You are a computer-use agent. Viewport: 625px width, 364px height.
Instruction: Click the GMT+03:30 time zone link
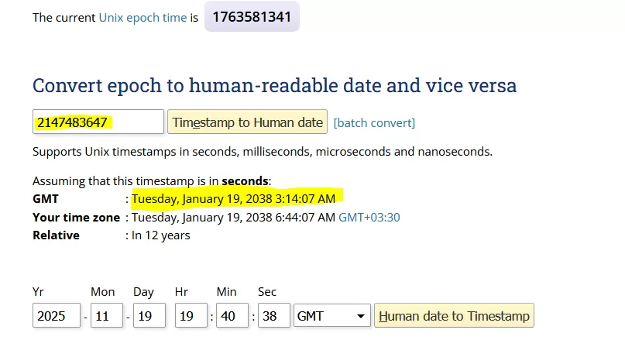tap(369, 218)
